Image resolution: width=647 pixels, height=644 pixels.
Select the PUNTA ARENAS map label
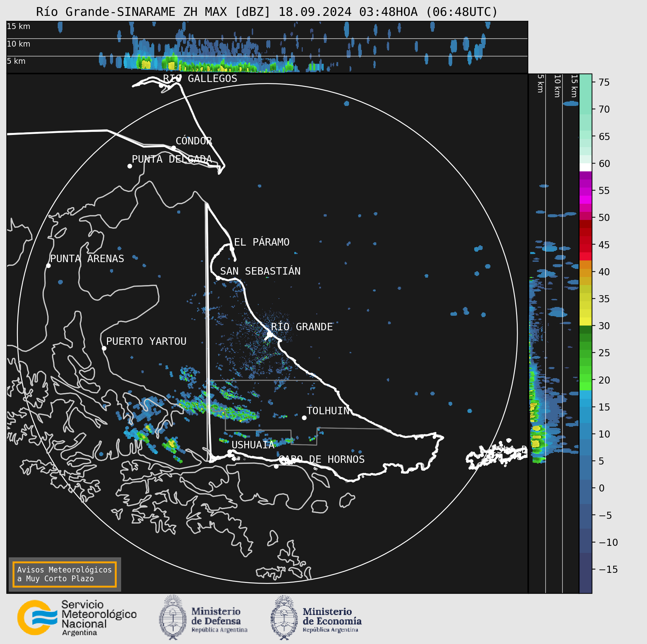coord(87,259)
